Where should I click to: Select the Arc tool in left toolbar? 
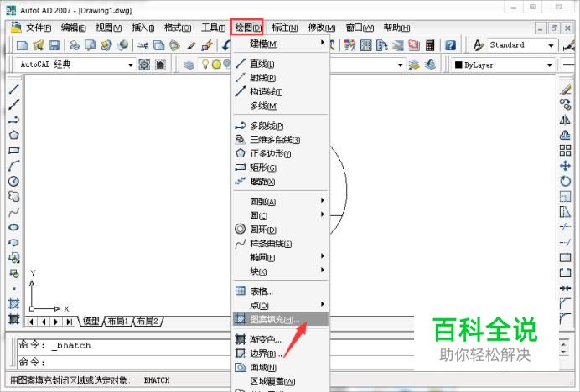[13, 166]
